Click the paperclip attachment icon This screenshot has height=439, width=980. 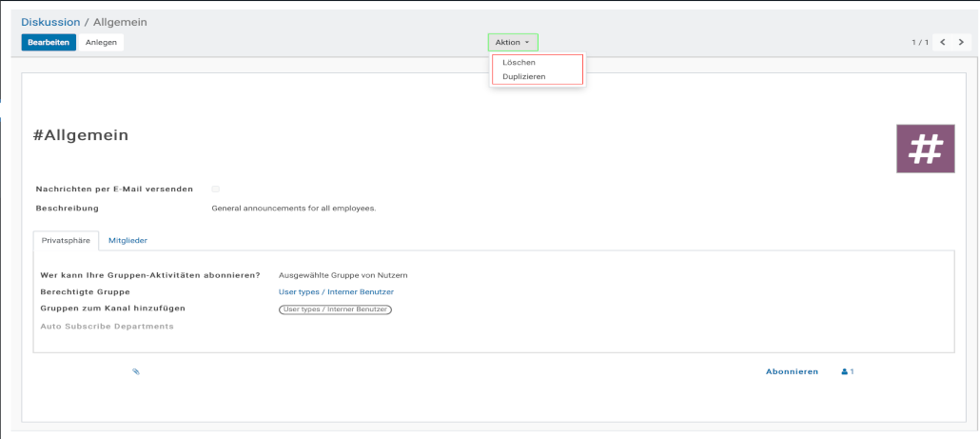click(136, 371)
